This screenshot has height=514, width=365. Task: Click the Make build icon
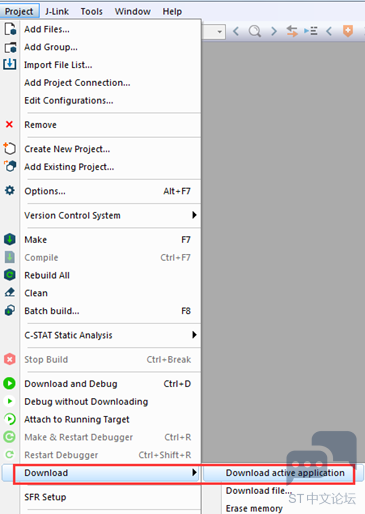click(x=10, y=239)
